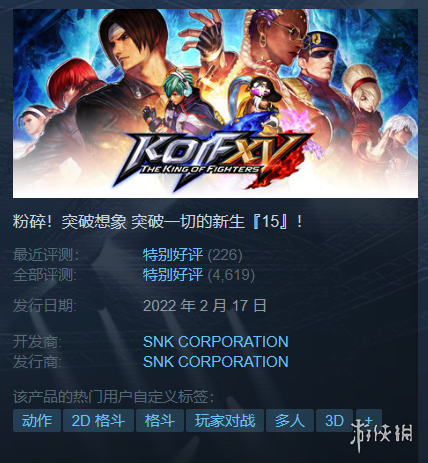Select the 动作 tag
Image resolution: width=428 pixels, height=463 pixels.
pyautogui.click(x=37, y=420)
